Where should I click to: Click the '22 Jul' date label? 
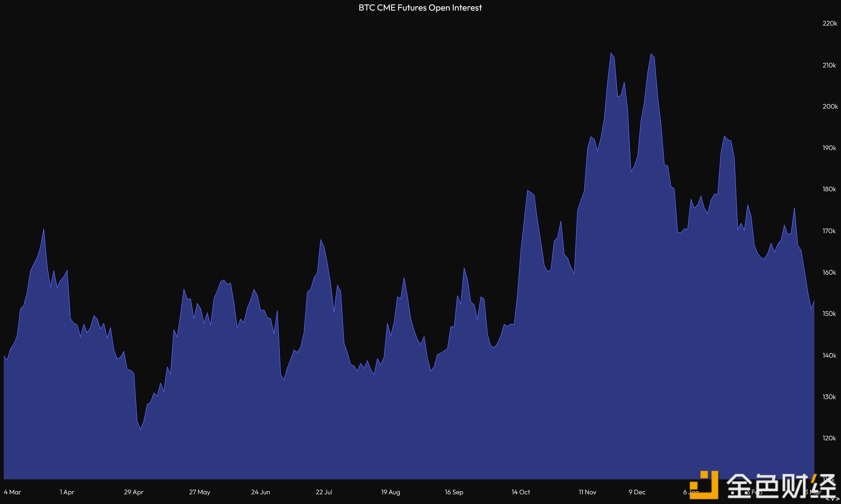324,492
